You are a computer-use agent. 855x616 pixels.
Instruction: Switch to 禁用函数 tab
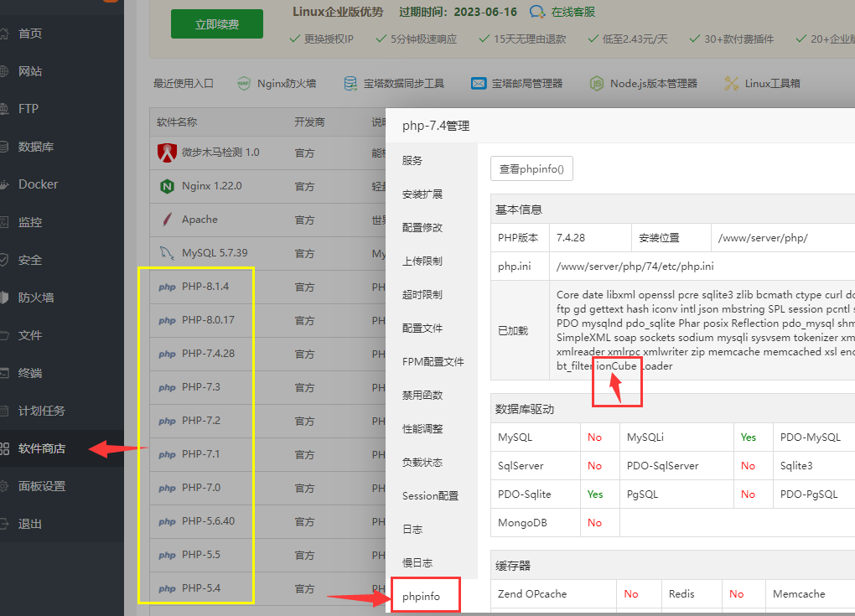coord(422,396)
